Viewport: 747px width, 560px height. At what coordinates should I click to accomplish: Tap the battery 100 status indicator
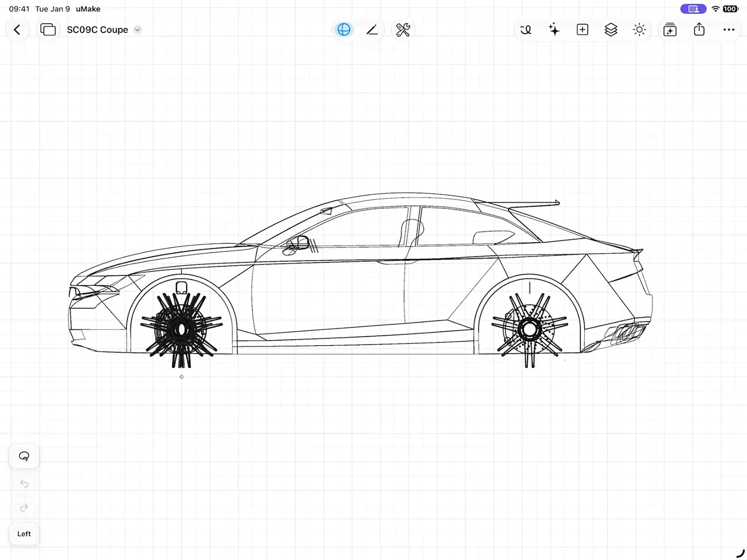tap(730, 9)
